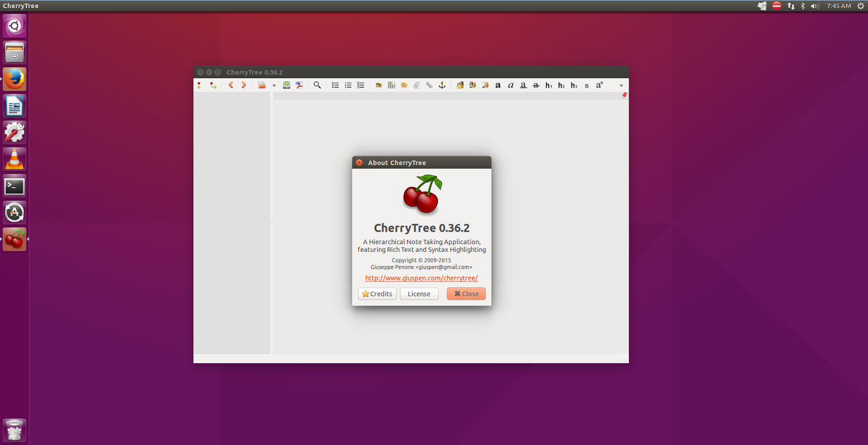Insert a table from toolbar
The height and width of the screenshot is (445, 868).
coord(391,85)
